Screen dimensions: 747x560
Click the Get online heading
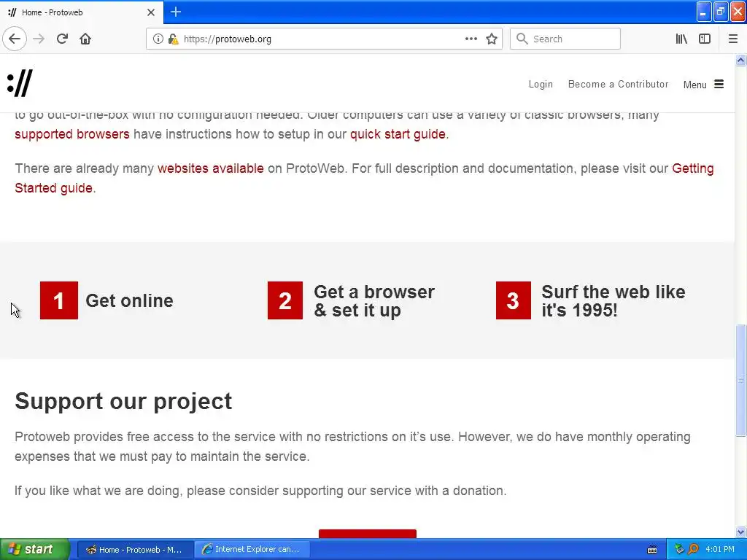pyautogui.click(x=130, y=301)
